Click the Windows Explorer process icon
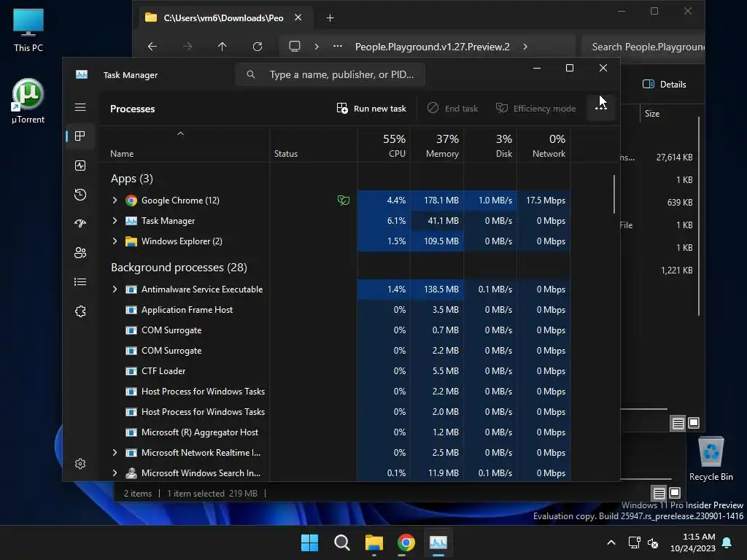 click(x=131, y=241)
